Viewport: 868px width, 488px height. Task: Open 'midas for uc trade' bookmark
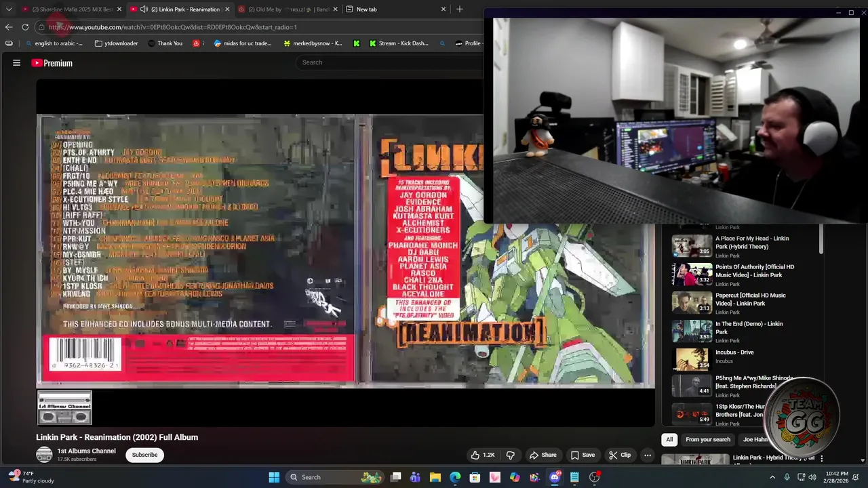pos(243,43)
